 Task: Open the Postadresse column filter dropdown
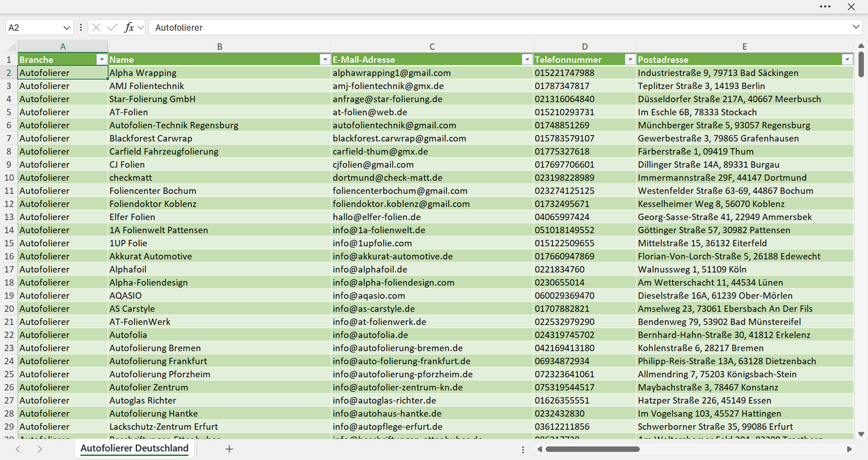[848, 59]
